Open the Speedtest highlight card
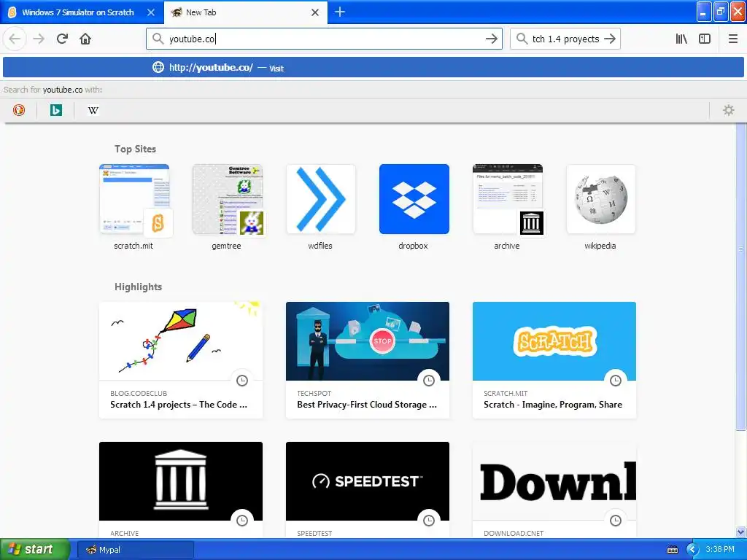This screenshot has height=560, width=747. coord(368,490)
